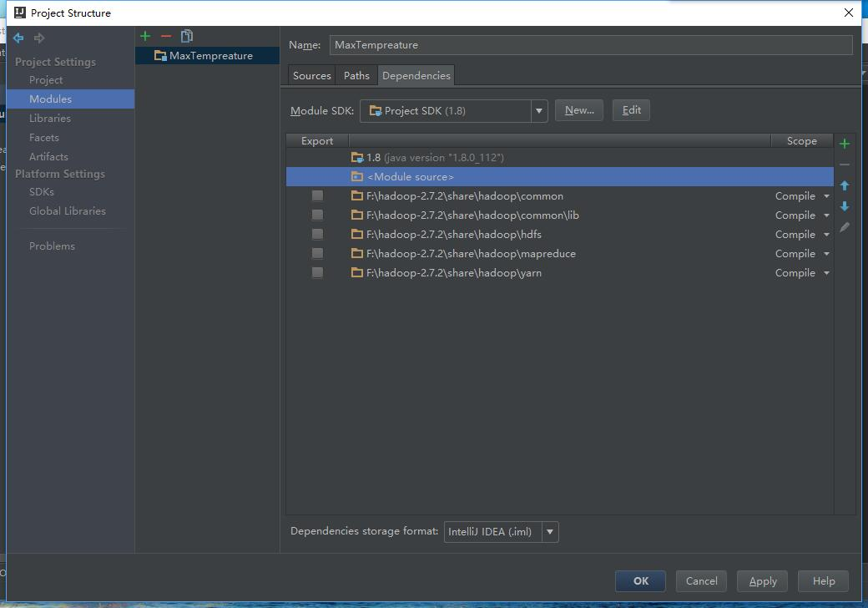The width and height of the screenshot is (868, 608).
Task: Click folder icon for hadoop\hdfs entry
Action: [357, 234]
